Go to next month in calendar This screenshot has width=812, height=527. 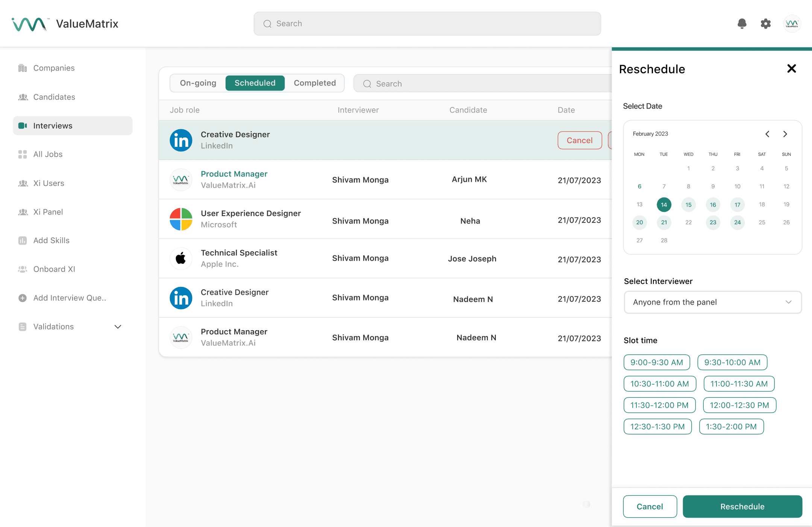coord(785,134)
